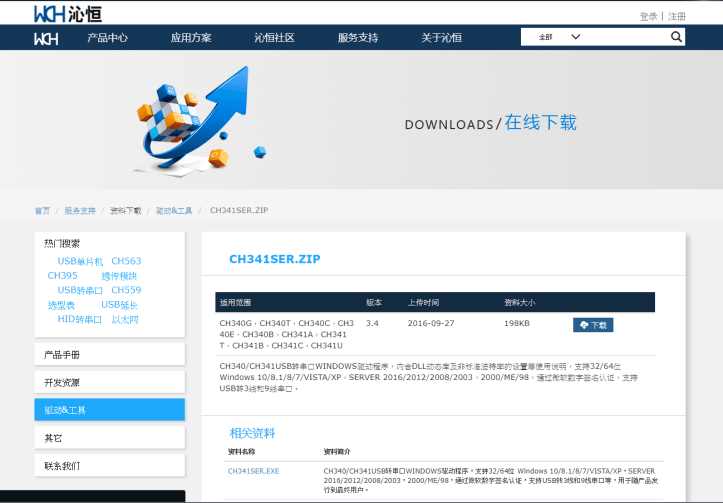Open the 应用方案 menu
This screenshot has height=503, width=723.
[x=190, y=38]
